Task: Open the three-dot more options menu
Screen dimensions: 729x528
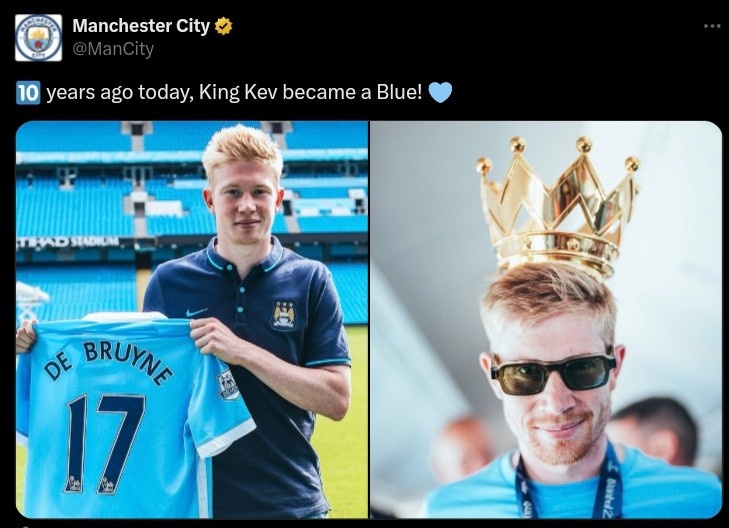Action: pos(712,26)
